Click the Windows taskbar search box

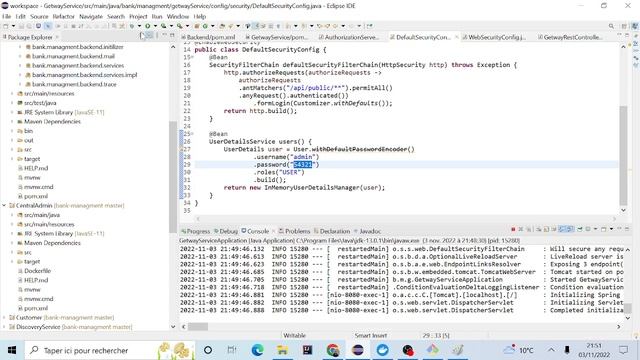tap(109, 350)
